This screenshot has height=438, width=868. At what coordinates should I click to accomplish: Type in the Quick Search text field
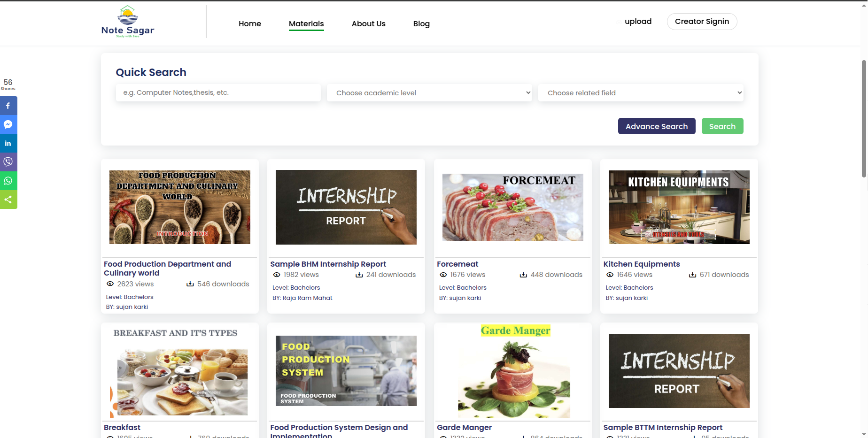point(218,93)
